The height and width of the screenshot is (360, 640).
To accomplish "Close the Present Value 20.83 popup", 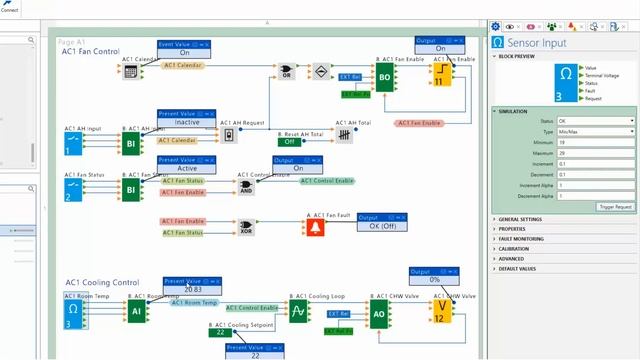I will [x=218, y=281].
